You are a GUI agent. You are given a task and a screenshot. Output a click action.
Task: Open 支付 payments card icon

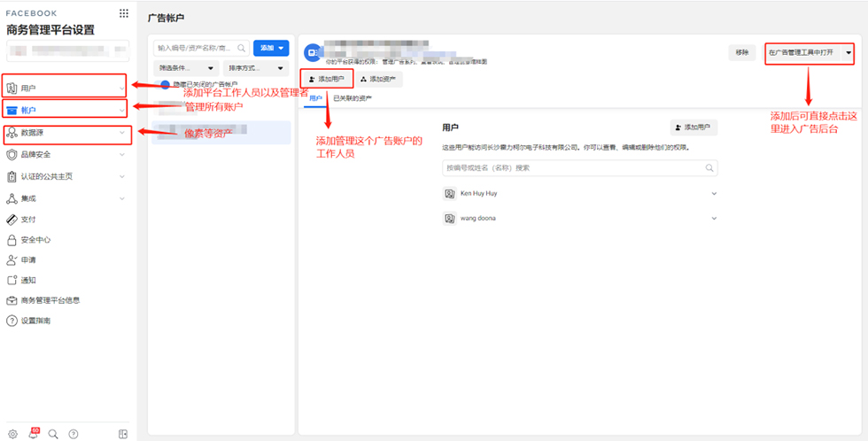12,219
